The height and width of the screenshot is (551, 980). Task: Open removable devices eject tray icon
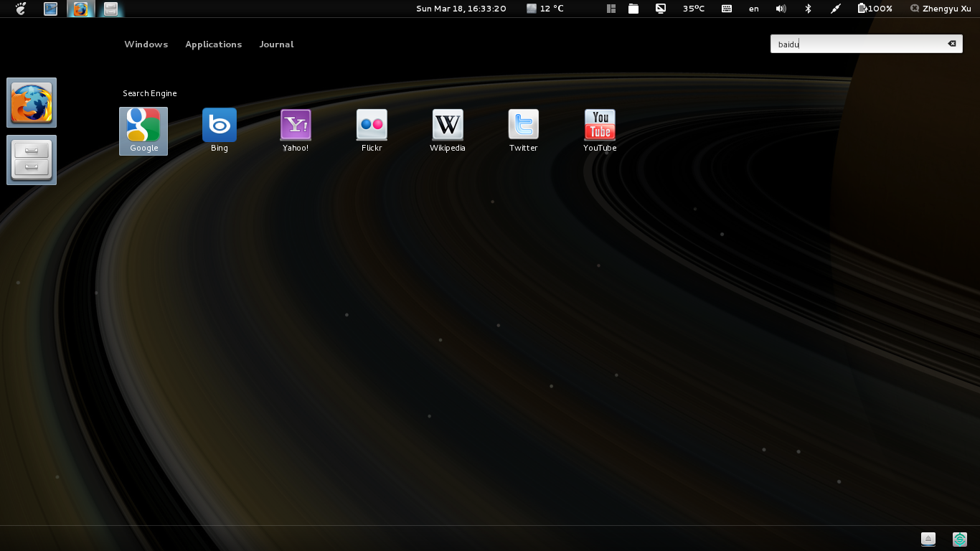[928, 539]
